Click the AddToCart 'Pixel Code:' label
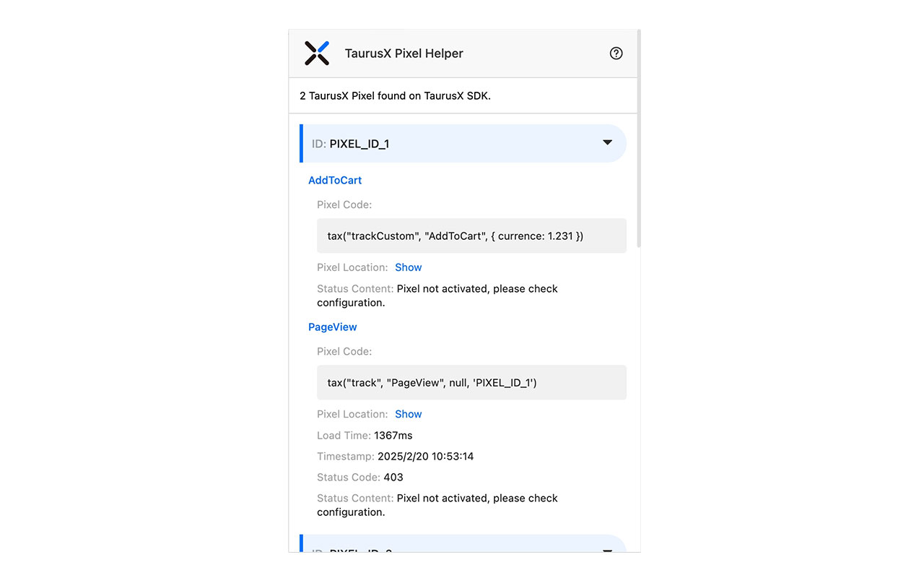924x578 pixels. [x=344, y=204]
